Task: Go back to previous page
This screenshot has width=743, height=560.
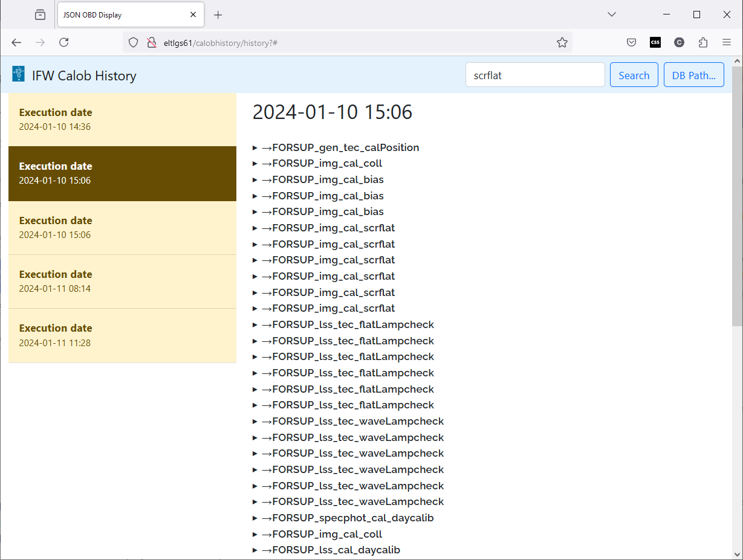Action: 16,42
